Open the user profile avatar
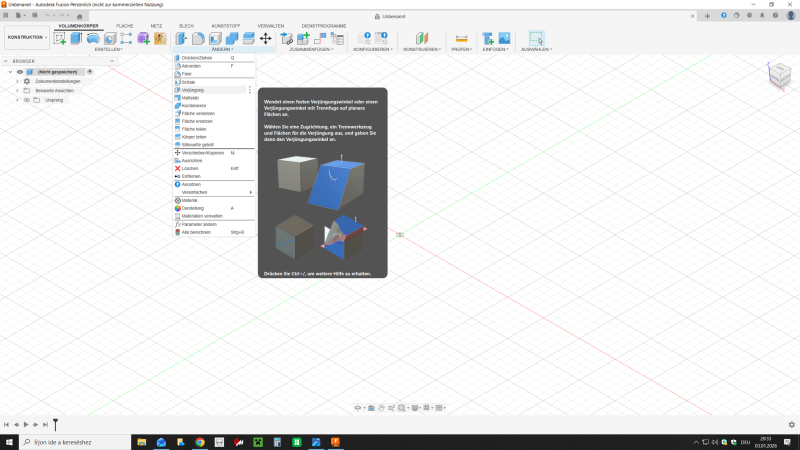 791,16
